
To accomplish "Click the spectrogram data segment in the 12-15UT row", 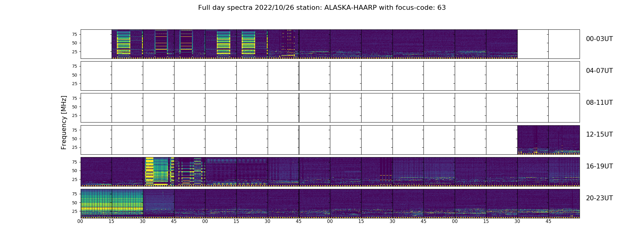I will (548, 140).
